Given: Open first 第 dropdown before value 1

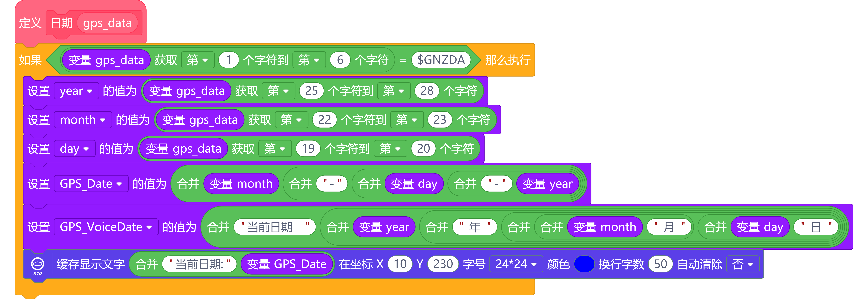Looking at the screenshot, I should (198, 60).
